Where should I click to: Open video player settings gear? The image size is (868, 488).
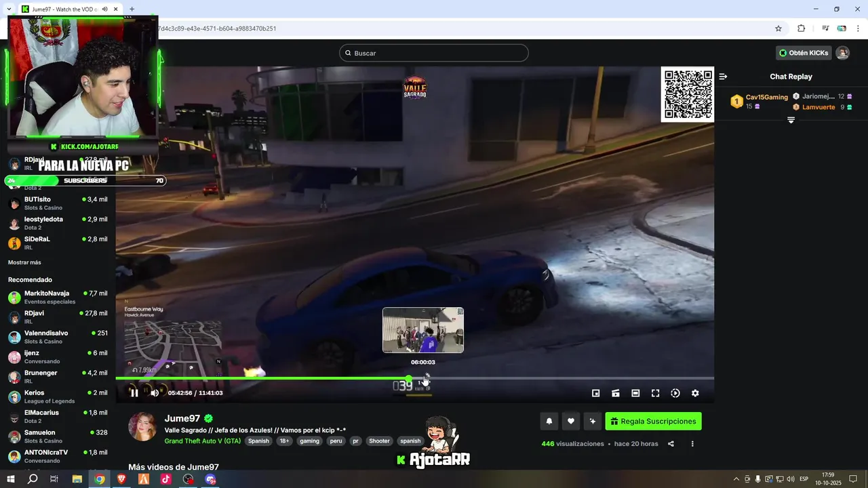point(695,393)
